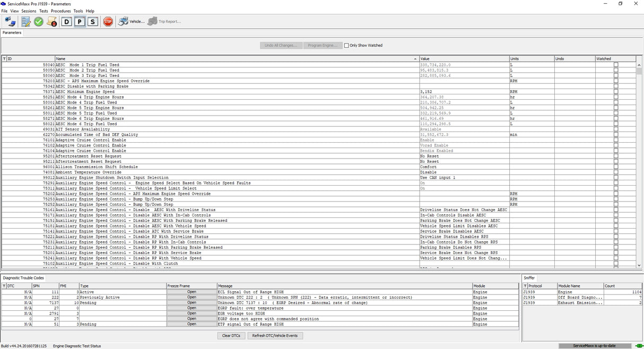644x349 pixels.
Task: Click Refresh DTC/Vehicle Events button
Action: click(275, 336)
